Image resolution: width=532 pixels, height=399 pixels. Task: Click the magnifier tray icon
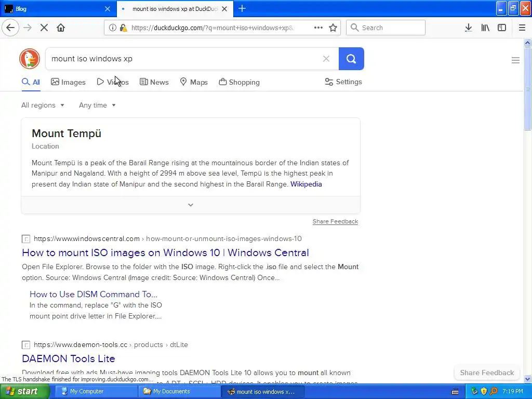point(494,391)
